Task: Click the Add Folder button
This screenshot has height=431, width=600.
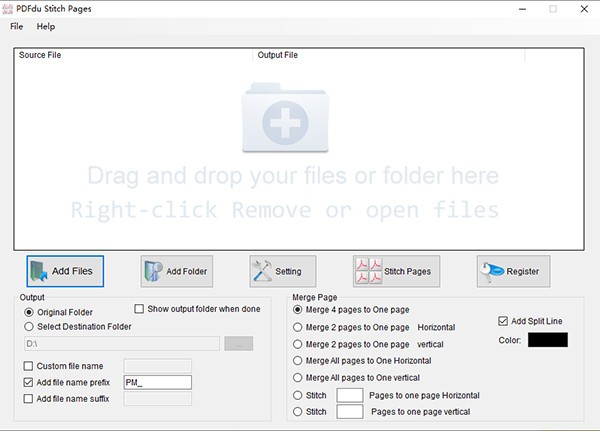Action: pyautogui.click(x=176, y=271)
